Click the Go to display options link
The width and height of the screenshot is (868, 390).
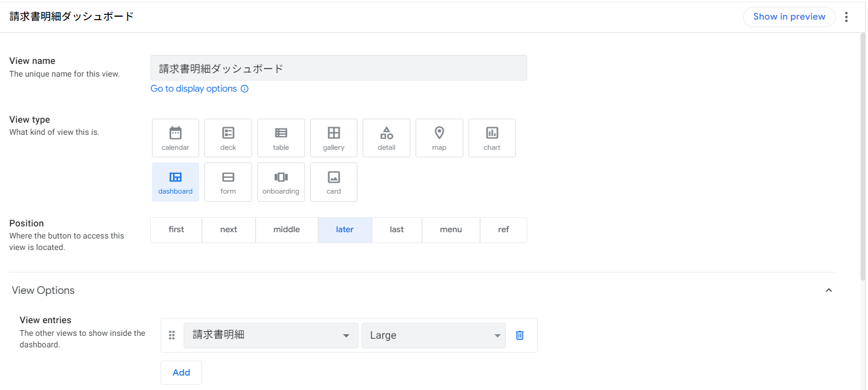coord(194,89)
